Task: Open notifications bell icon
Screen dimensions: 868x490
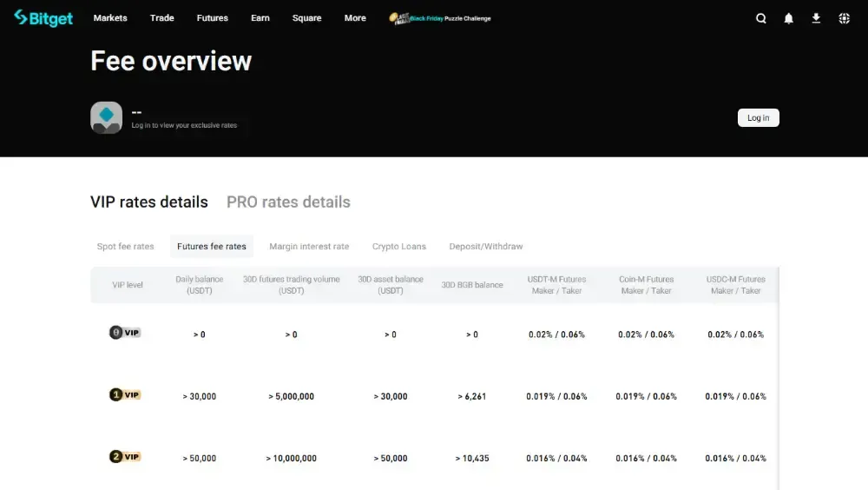Action: pos(789,18)
